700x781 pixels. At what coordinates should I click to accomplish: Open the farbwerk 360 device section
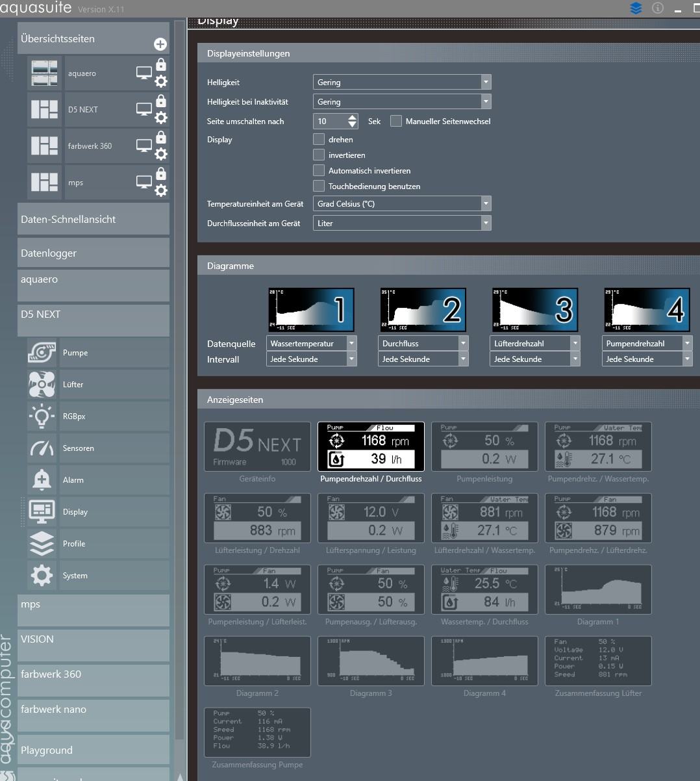(94, 681)
